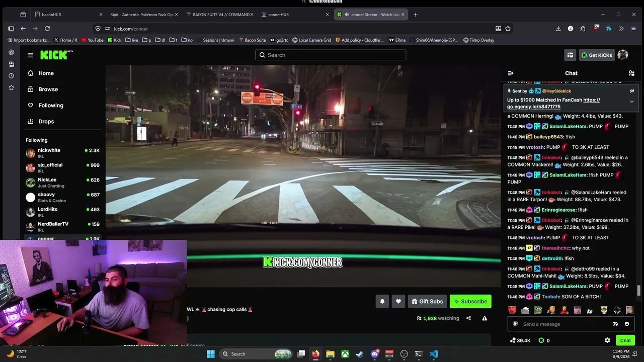Click the Get KICKs button
Viewport: 644px width, 362px height.
596,55
